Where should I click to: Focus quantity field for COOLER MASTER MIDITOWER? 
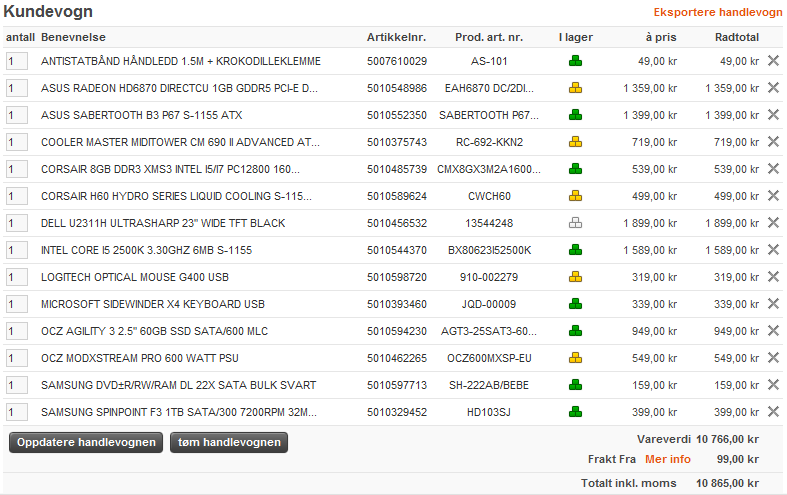pos(17,142)
